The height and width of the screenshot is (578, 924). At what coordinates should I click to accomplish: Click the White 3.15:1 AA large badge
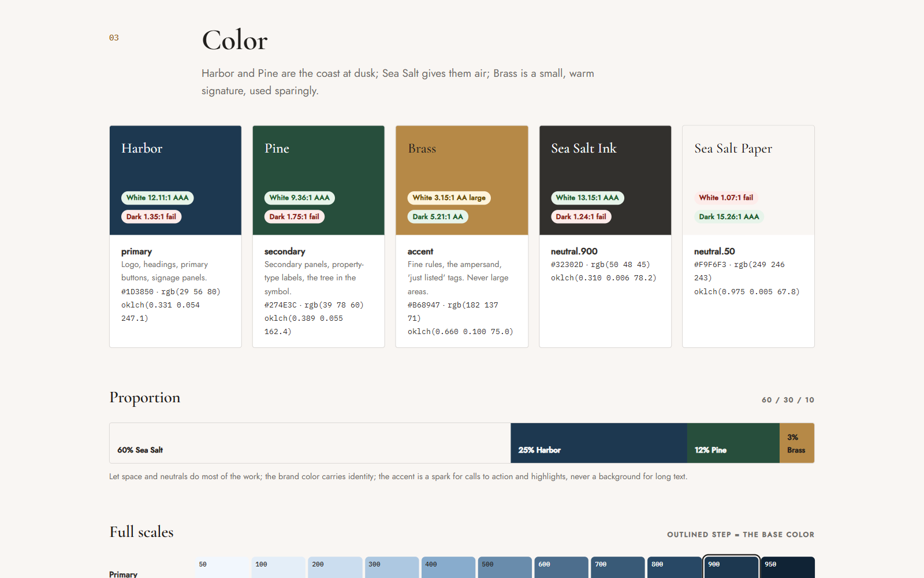click(449, 198)
